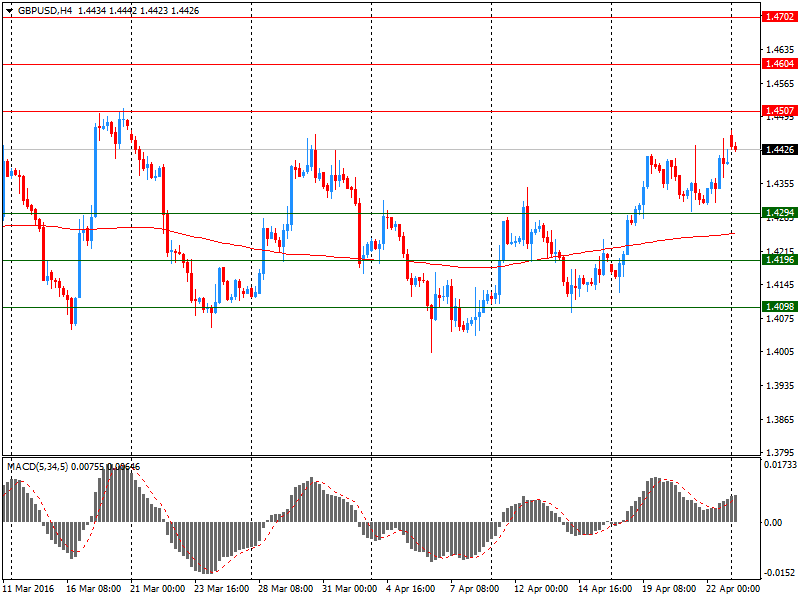The image size is (800, 600).
Task: Click the 16 Mar 08:00 time label
Action: click(93, 589)
